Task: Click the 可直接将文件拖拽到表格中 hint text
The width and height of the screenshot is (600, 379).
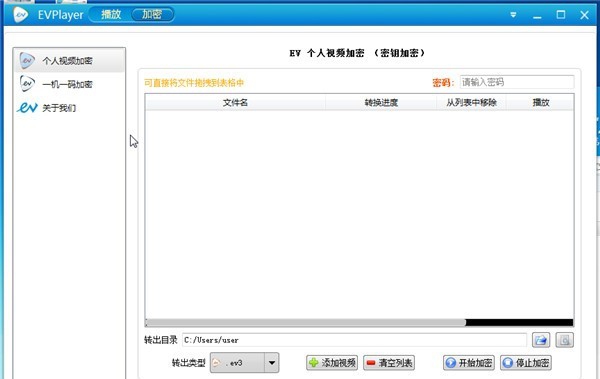Action: pos(194,83)
